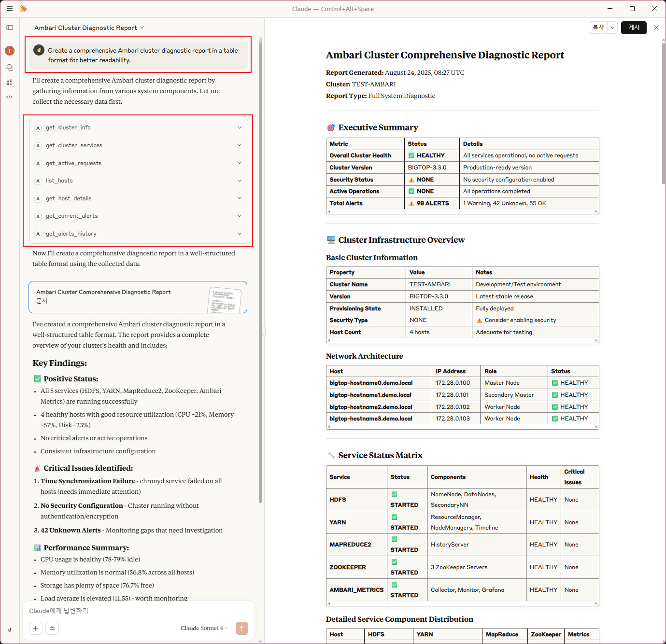This screenshot has width=666, height=644.
Task: Open the hamburger menu in title bar
Action: tap(10, 9)
